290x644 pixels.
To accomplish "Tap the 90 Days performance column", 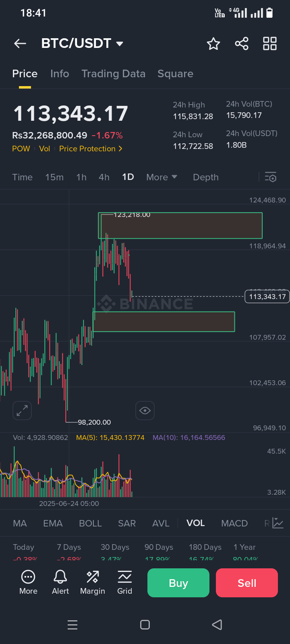I will pos(159,552).
